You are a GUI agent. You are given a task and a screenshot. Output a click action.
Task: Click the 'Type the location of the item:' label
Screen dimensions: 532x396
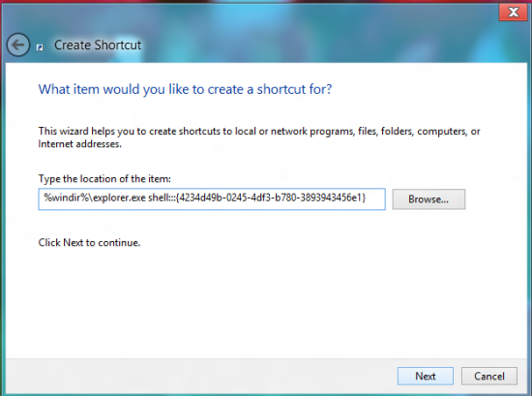(x=104, y=179)
